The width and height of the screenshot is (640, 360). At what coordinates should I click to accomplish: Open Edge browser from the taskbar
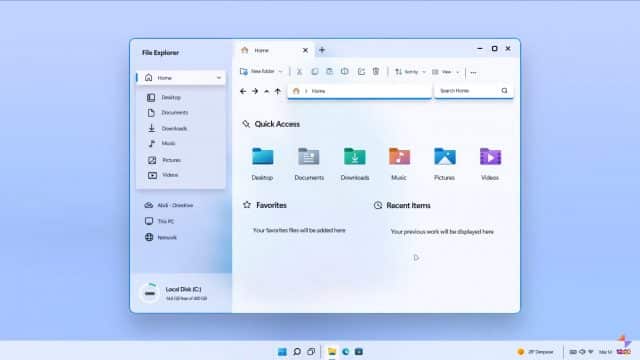click(x=346, y=352)
